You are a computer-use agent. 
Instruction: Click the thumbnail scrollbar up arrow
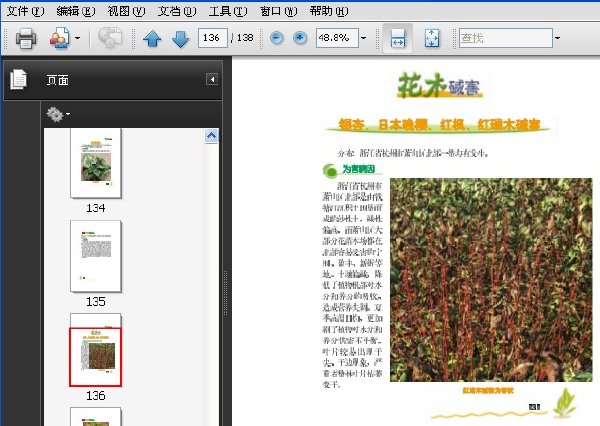pyautogui.click(x=212, y=136)
